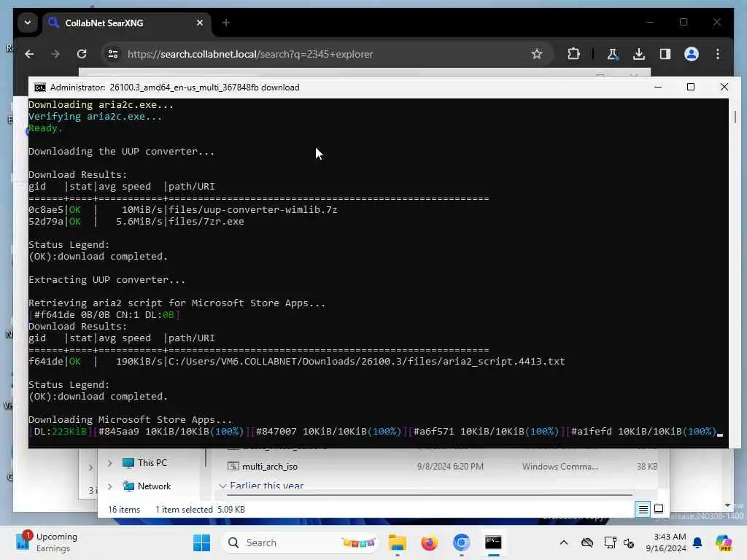Screen dimensions: 747x560
Task: Bookmark this page with the star
Action: coord(537,54)
